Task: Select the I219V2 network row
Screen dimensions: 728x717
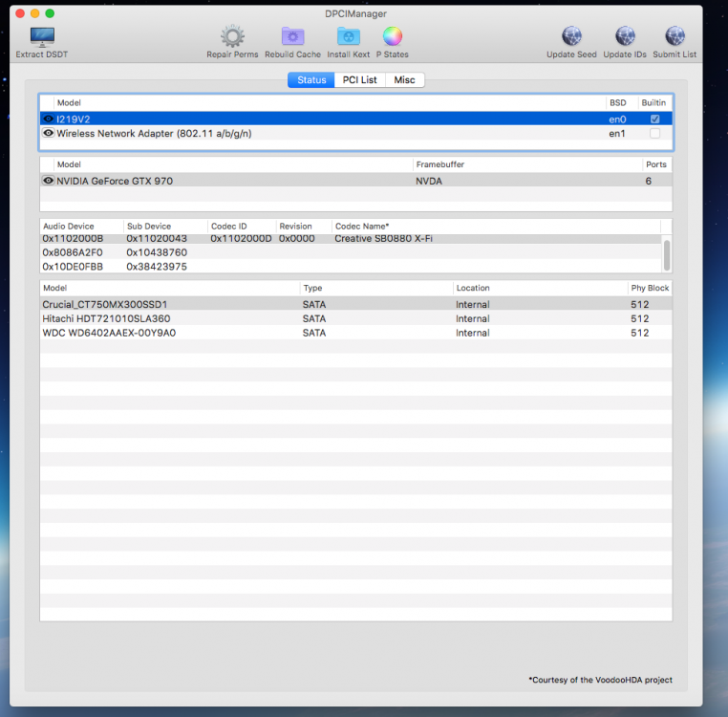Action: tap(356, 119)
